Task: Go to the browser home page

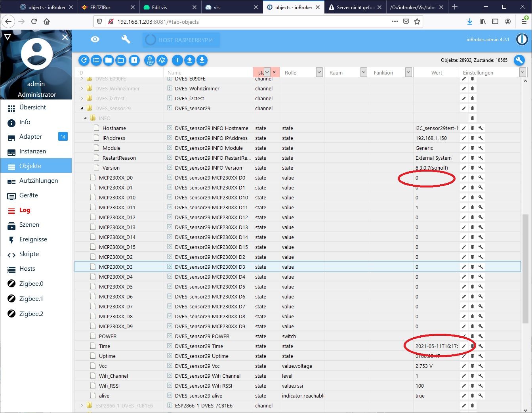Action: click(x=47, y=21)
